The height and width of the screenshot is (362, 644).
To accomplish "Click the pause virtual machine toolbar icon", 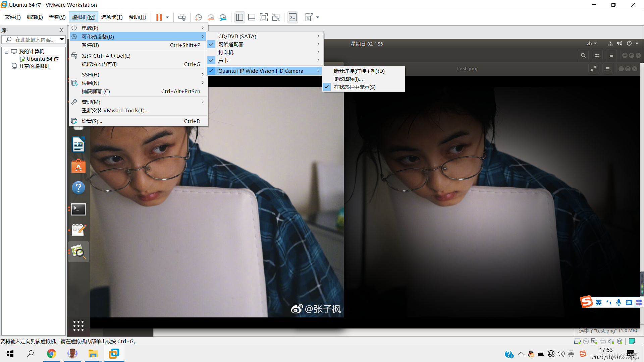I will coord(159,17).
